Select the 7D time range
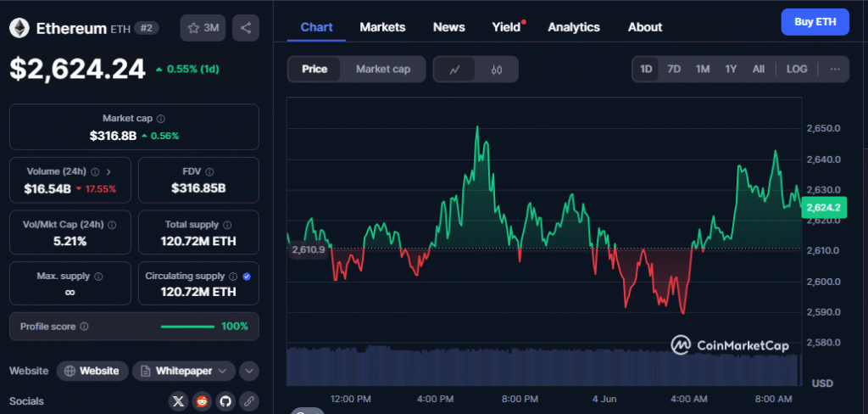The width and height of the screenshot is (868, 414). point(674,70)
